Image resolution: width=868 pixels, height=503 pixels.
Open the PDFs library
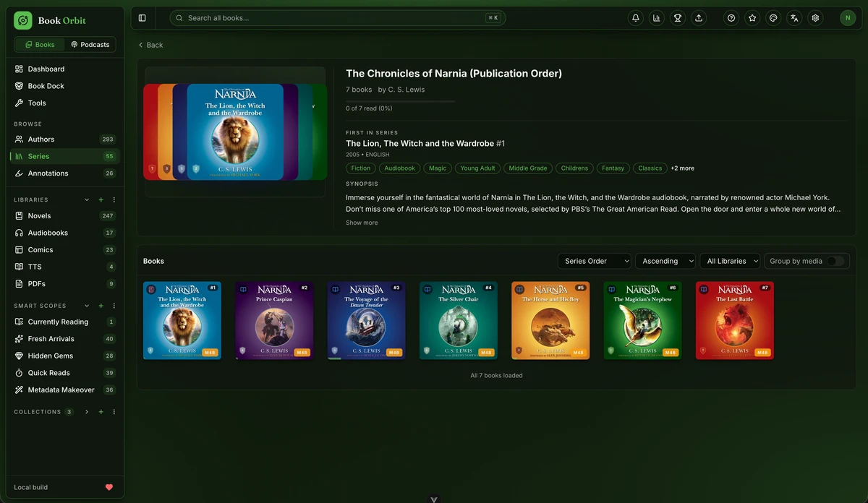[x=64, y=284]
